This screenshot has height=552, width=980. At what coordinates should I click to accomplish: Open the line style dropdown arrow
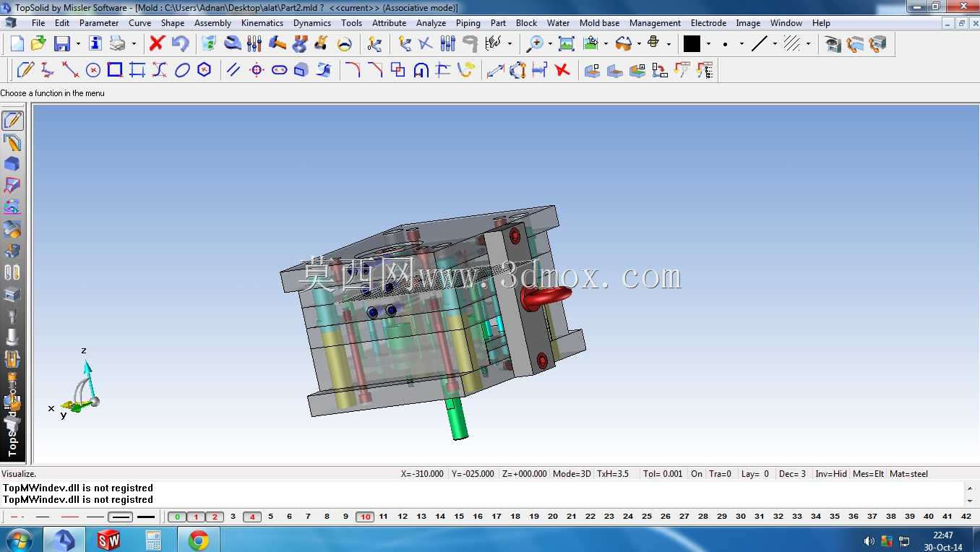click(x=775, y=43)
